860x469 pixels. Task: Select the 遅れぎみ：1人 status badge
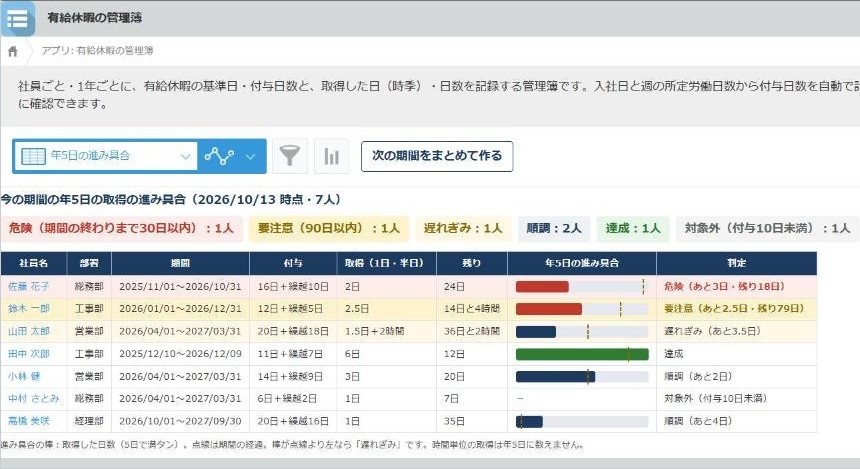(x=463, y=229)
